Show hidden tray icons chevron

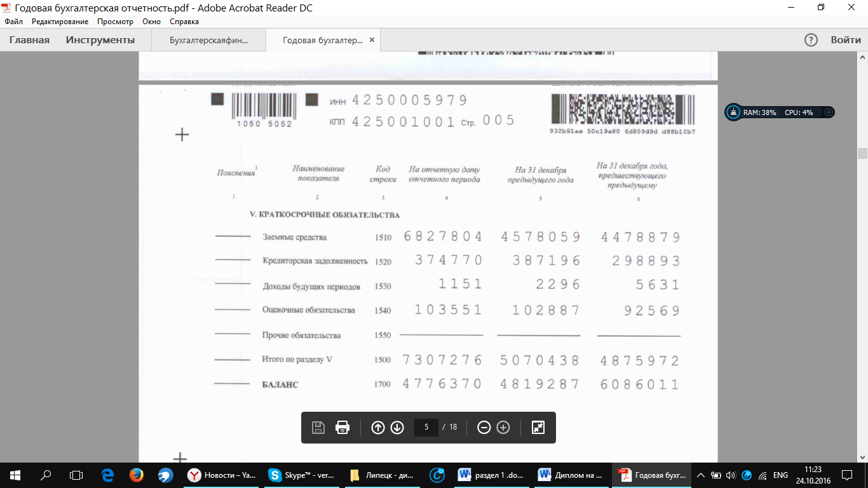(701, 475)
